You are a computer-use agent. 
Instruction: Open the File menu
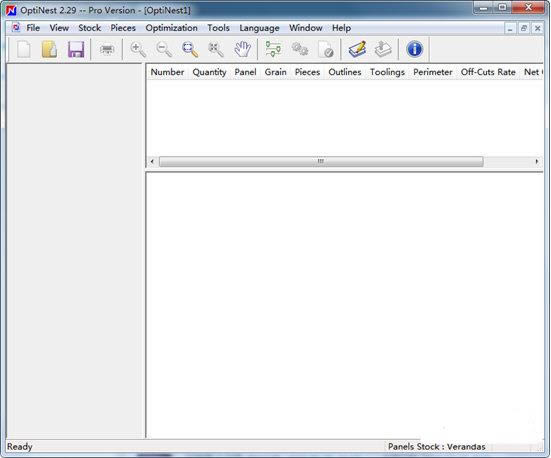tap(33, 28)
